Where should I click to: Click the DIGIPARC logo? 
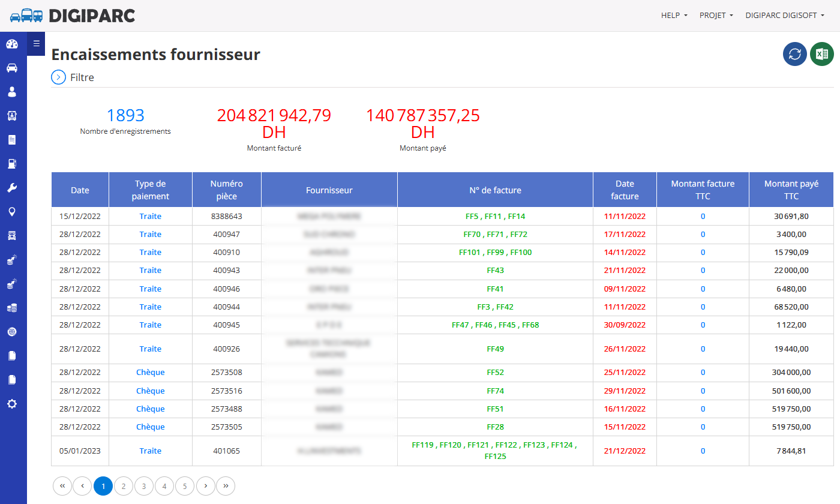[73, 16]
